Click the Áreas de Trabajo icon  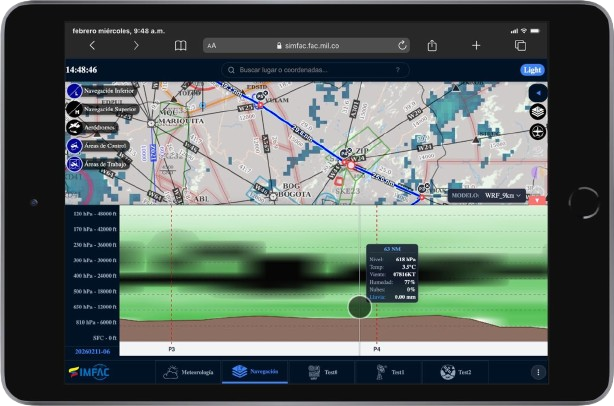click(74, 163)
